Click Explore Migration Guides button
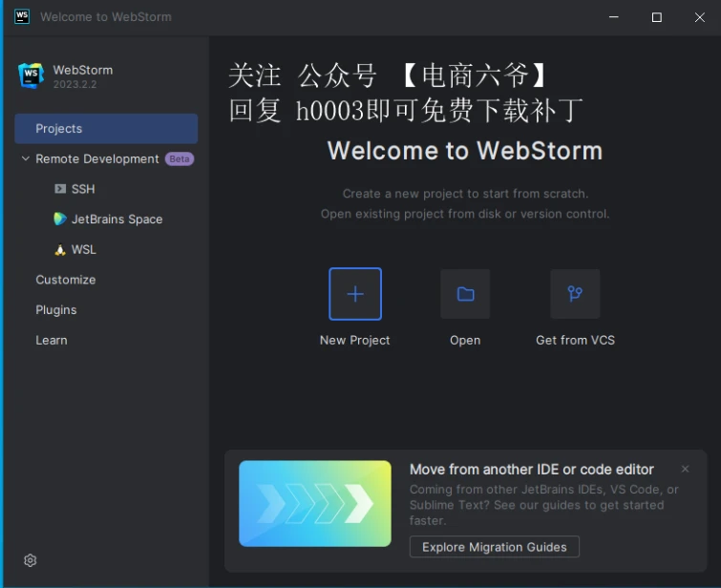The width and height of the screenshot is (721, 588). click(x=495, y=547)
